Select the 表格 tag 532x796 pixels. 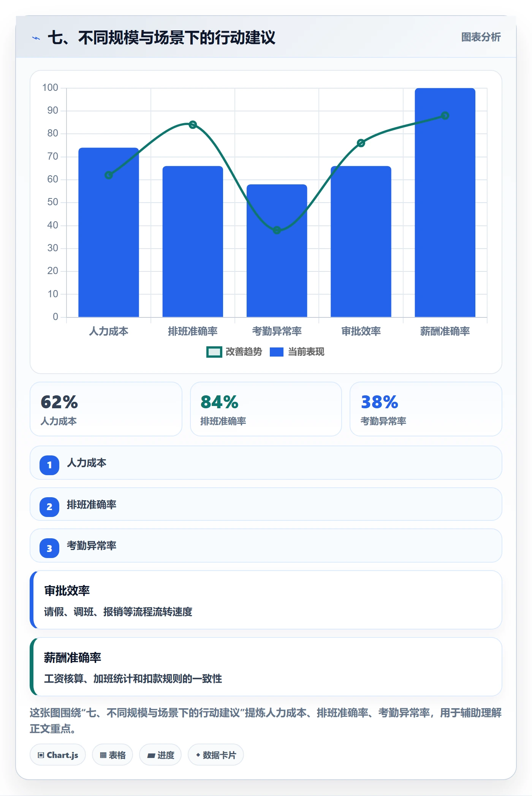[x=112, y=755]
